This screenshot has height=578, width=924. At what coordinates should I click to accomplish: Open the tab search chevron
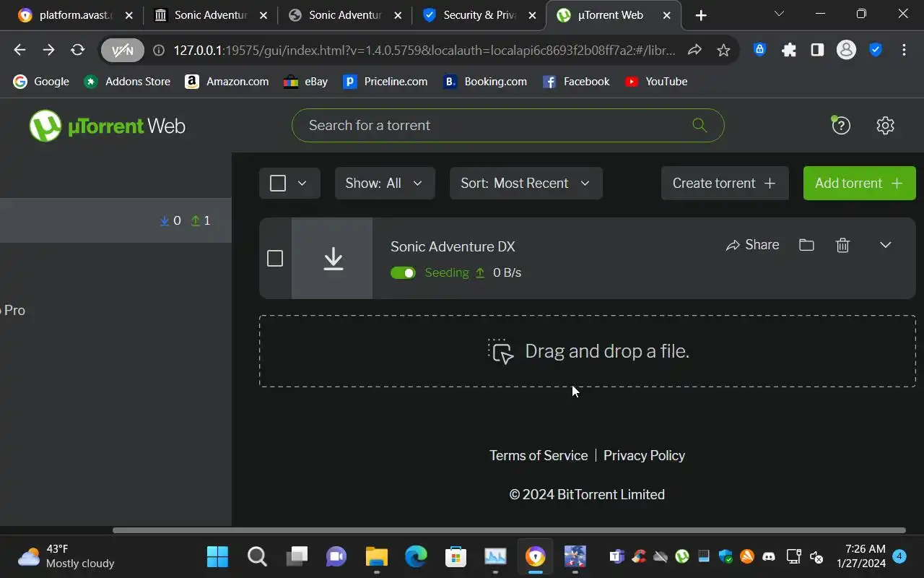click(x=779, y=14)
